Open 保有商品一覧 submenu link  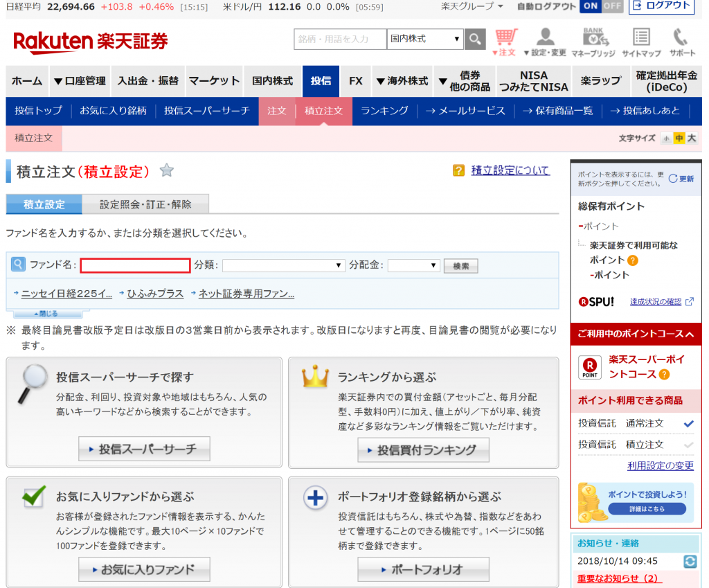(x=557, y=111)
